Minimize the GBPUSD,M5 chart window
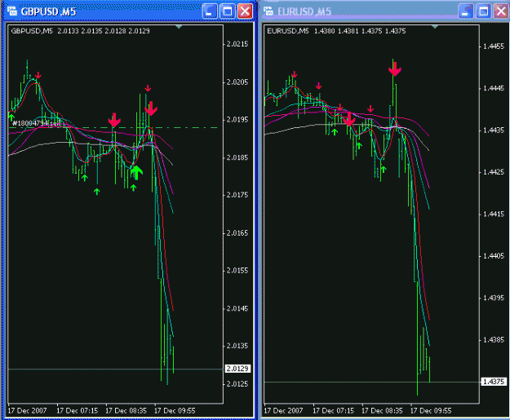 210,11
